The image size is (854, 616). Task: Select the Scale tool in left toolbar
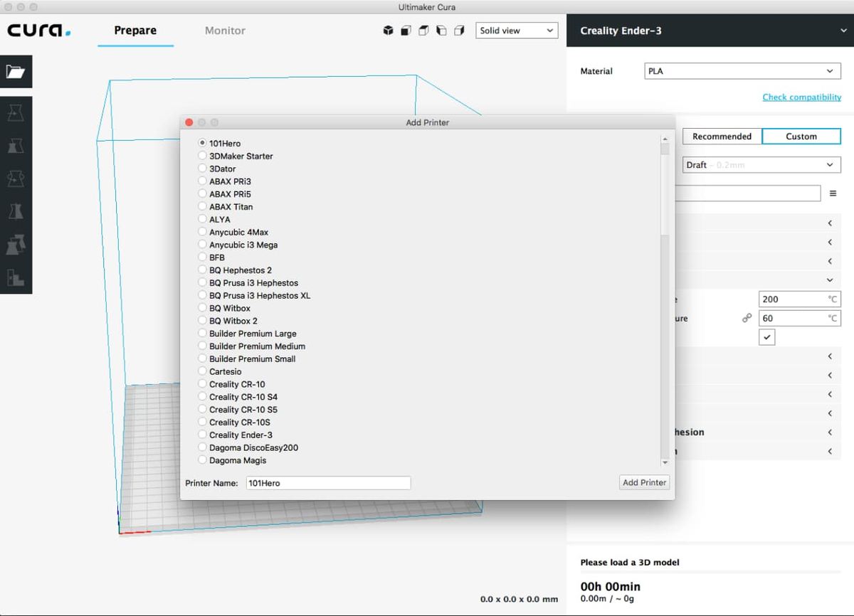(x=16, y=145)
